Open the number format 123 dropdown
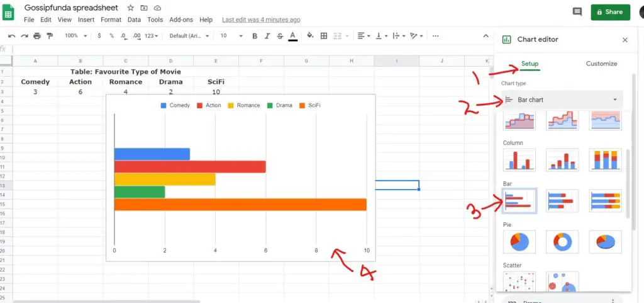Viewport: 644px width, 303px height. coord(152,36)
